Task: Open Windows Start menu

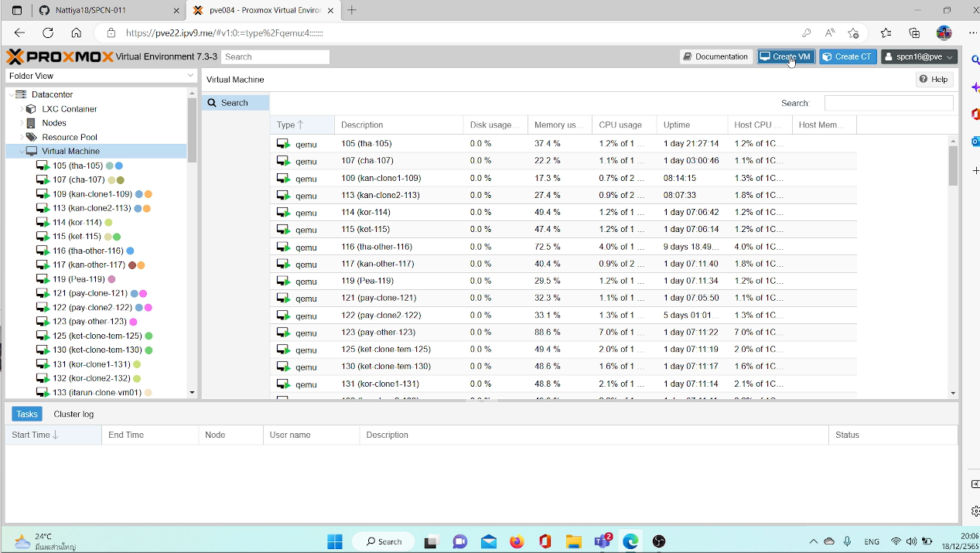Action: 335,541
